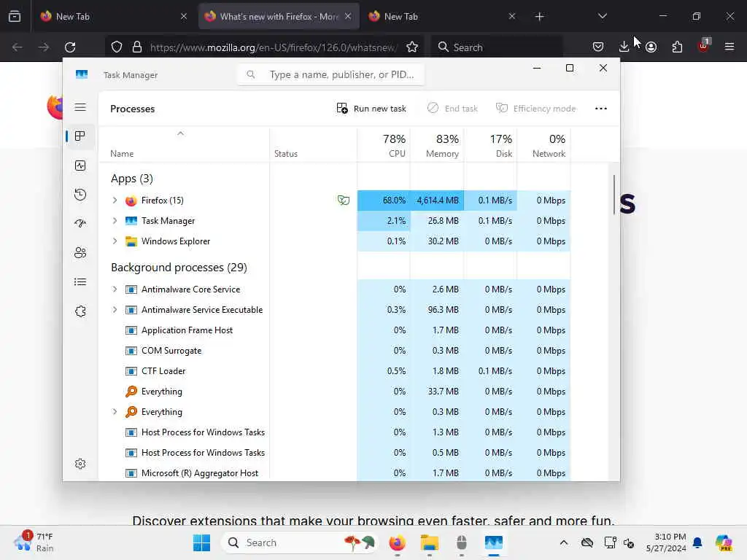Screen dimensions: 747x560
Task: Expand Windows Explorer process row
Action: (x=115, y=241)
